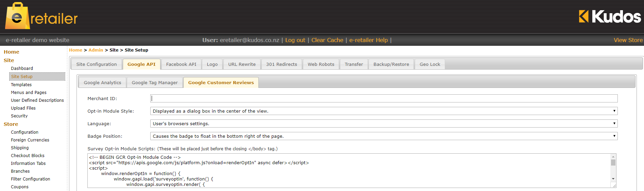644x191 pixels.
Task: Expand the Language dropdown
Action: click(384, 123)
